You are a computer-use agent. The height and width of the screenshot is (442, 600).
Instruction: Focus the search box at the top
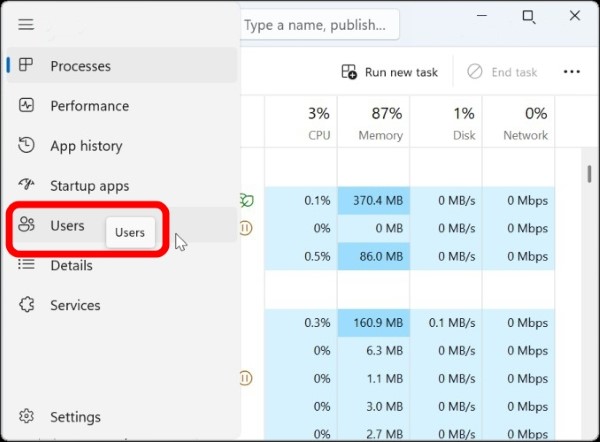click(319, 25)
